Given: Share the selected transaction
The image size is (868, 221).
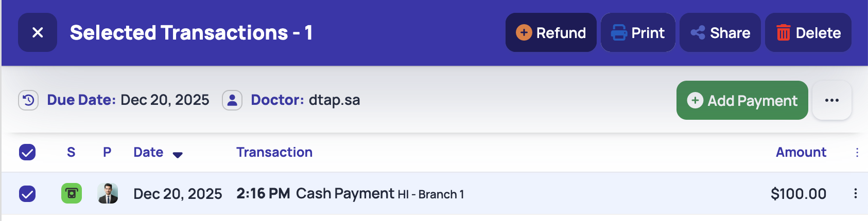Looking at the screenshot, I should pos(720,32).
